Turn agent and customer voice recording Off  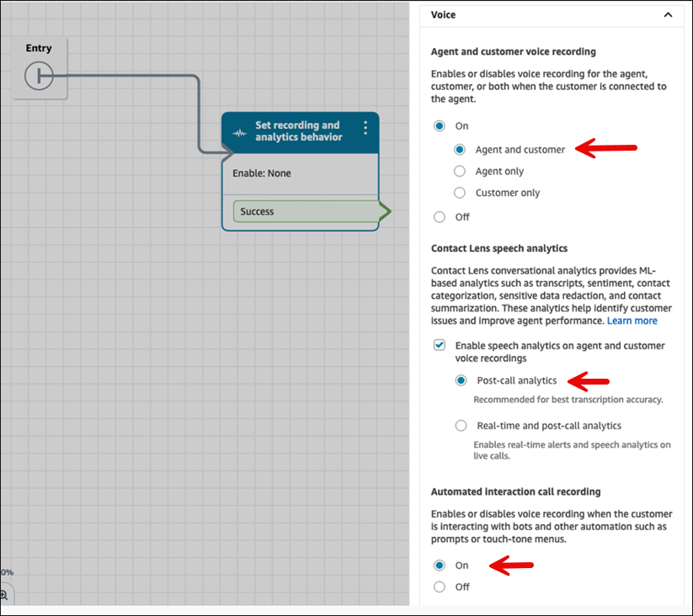click(440, 217)
